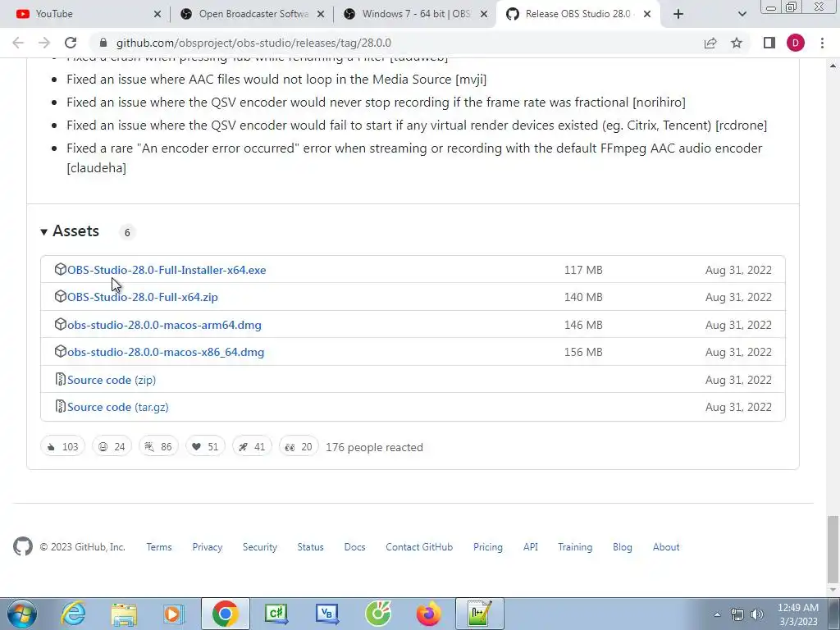This screenshot has width=840, height=630.
Task: Share this page via share icon
Action: (x=710, y=43)
